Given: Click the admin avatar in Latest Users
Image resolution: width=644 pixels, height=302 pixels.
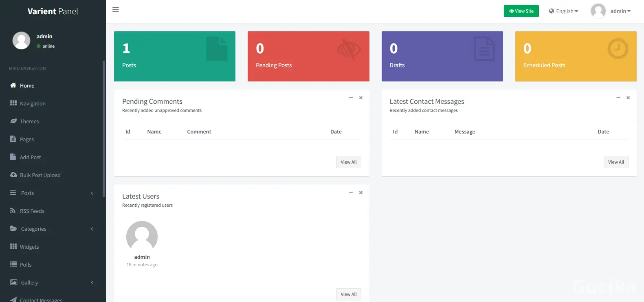Looking at the screenshot, I should tap(142, 236).
